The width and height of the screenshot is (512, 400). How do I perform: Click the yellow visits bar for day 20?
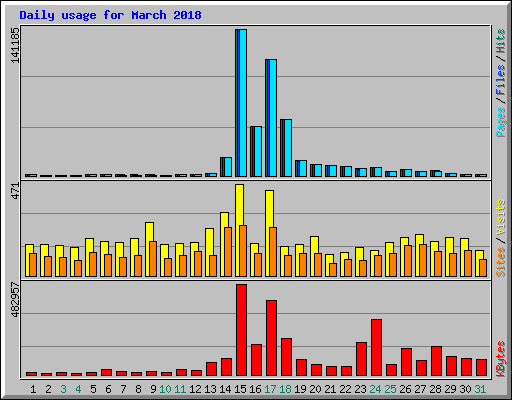pos(314,245)
